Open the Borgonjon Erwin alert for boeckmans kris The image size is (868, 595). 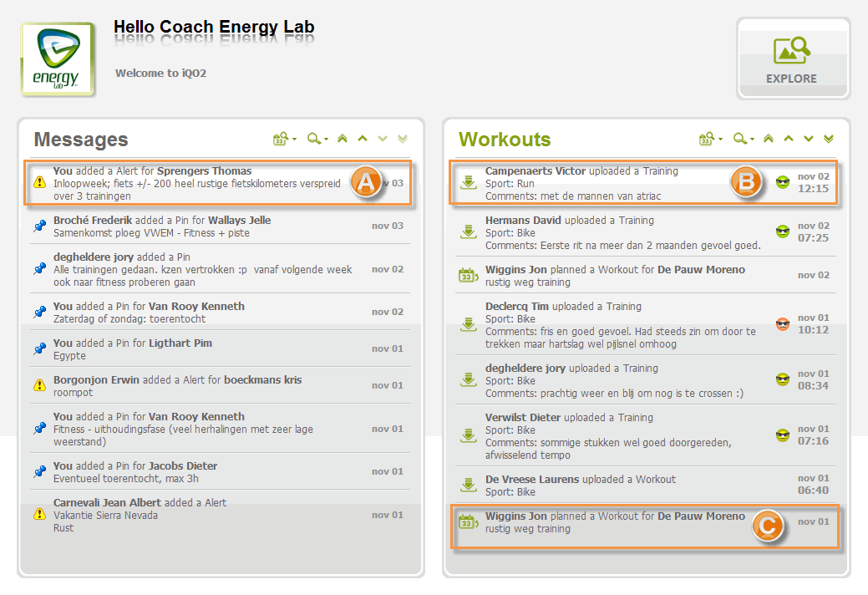click(220, 386)
